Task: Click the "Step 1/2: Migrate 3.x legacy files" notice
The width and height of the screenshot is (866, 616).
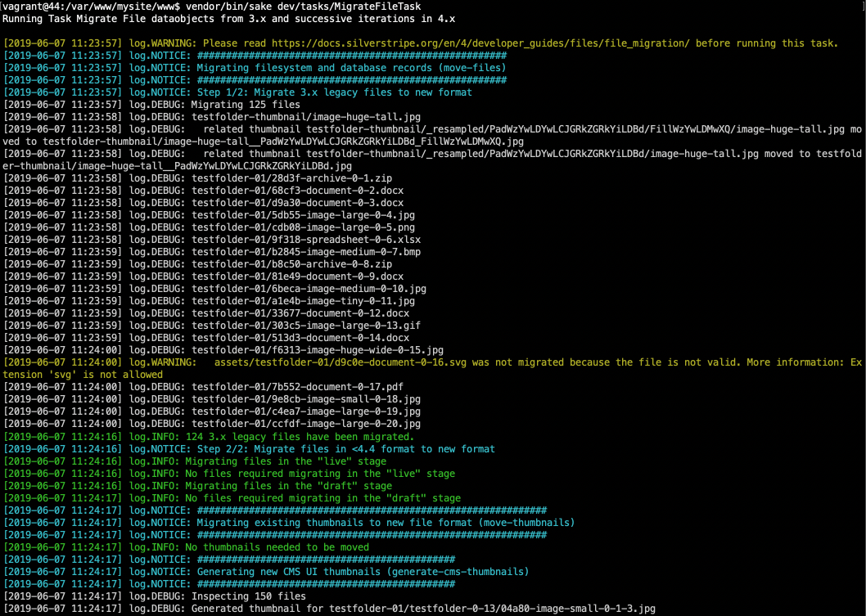Action: coord(334,92)
